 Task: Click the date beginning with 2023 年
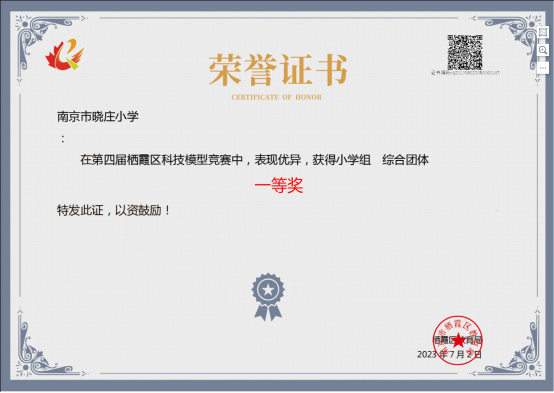[449, 354]
